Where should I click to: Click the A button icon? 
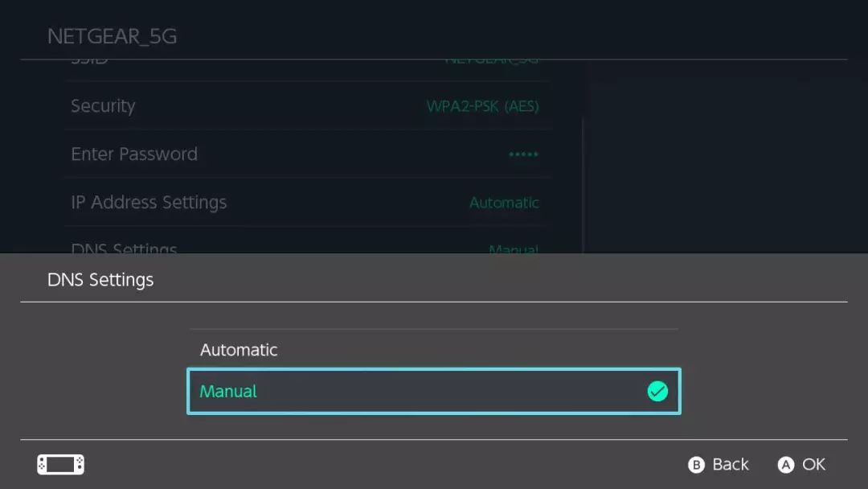785,465
